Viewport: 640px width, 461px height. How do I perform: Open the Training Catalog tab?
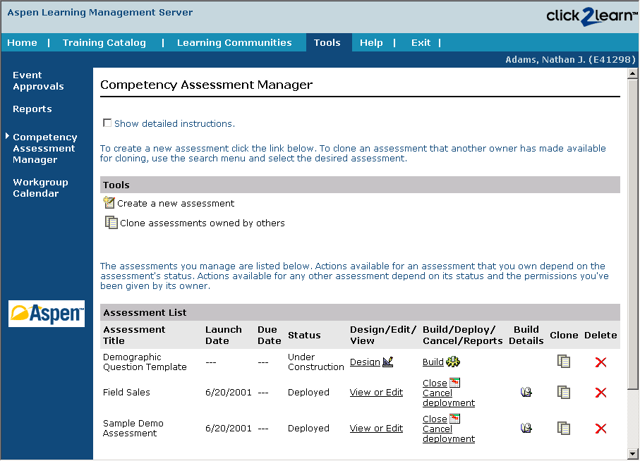(104, 42)
